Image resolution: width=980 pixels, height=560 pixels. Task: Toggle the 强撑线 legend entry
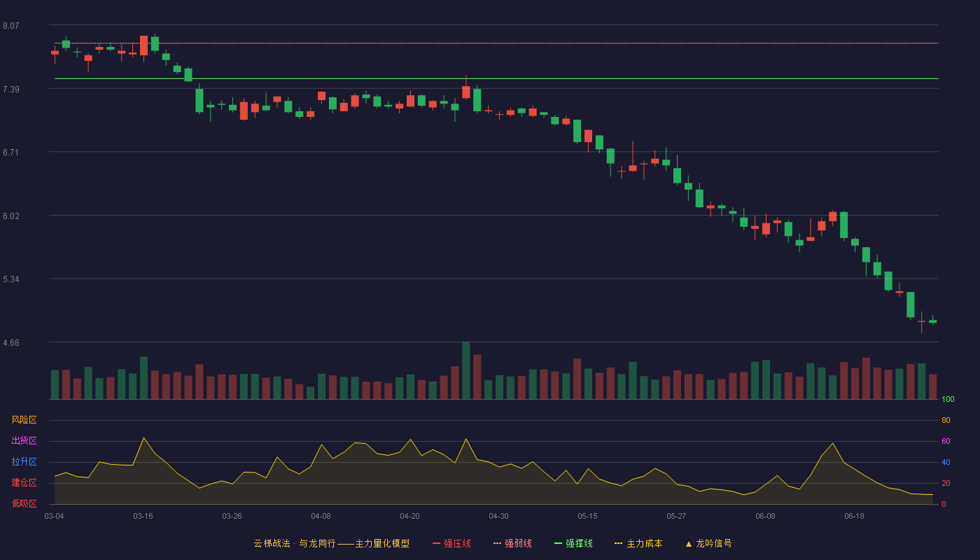click(573, 543)
